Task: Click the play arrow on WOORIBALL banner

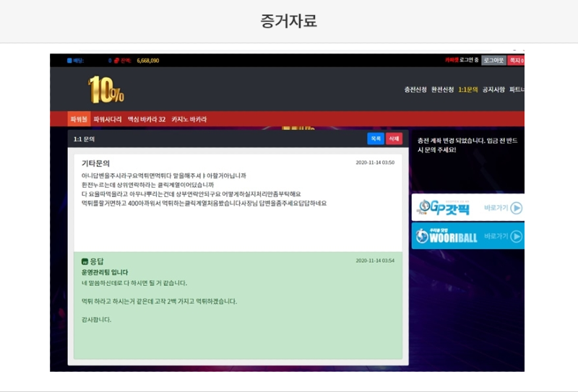Action: [516, 236]
